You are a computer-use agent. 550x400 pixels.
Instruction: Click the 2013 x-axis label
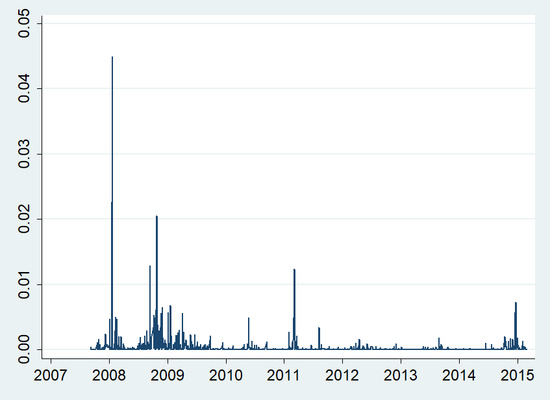tap(400, 375)
